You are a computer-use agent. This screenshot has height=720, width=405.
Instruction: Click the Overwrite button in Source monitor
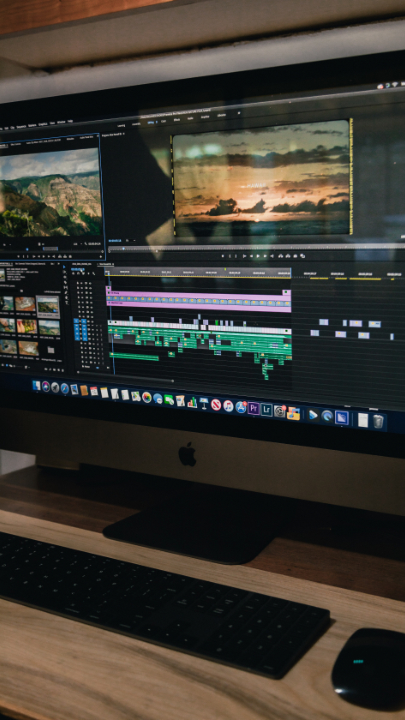65,256
